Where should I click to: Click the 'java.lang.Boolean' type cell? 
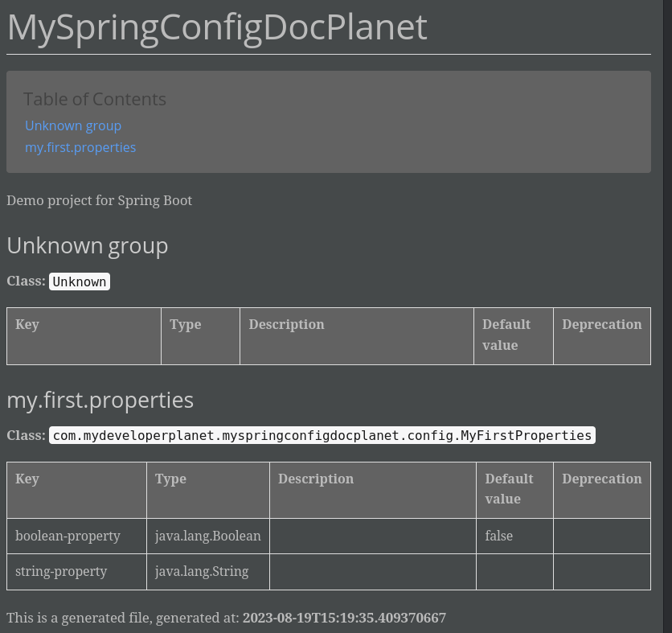(x=208, y=536)
